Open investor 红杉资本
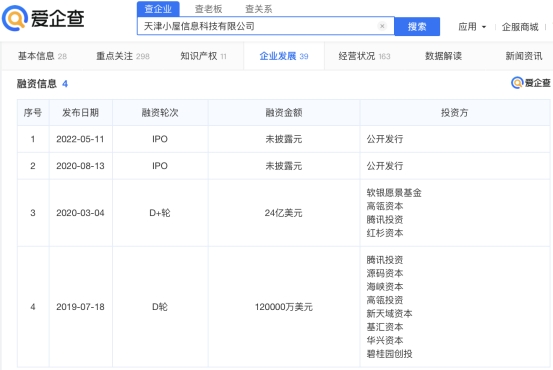The height and width of the screenshot is (370, 553). [x=385, y=233]
